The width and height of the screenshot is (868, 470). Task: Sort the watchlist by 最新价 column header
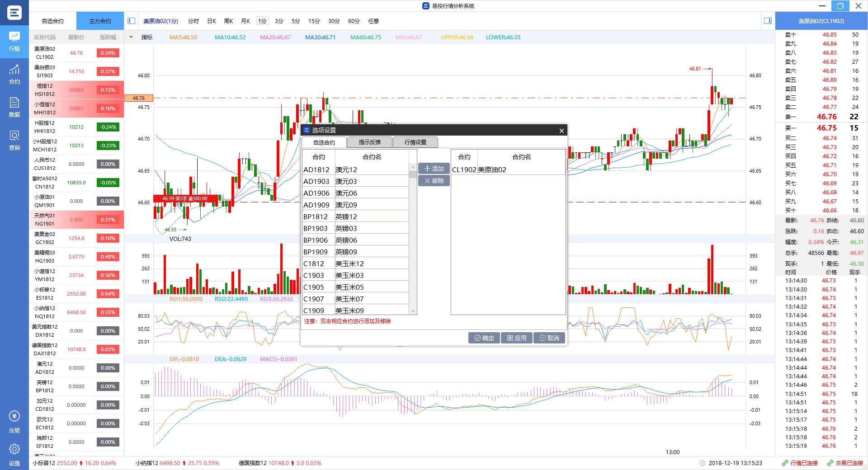[x=76, y=37]
